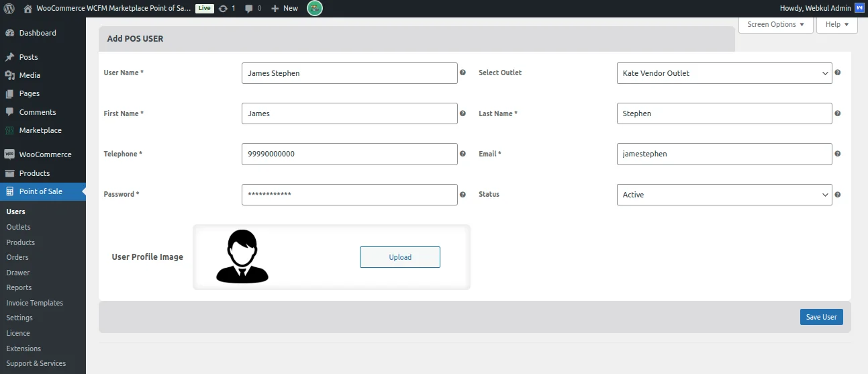
Task: Click help icon next to Telephone field
Action: pyautogui.click(x=463, y=154)
